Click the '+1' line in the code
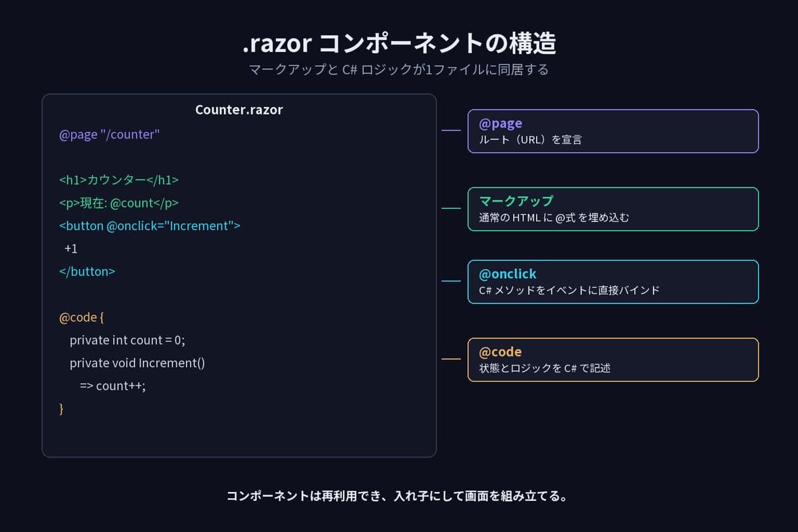The width and height of the screenshot is (798, 532). click(x=71, y=249)
